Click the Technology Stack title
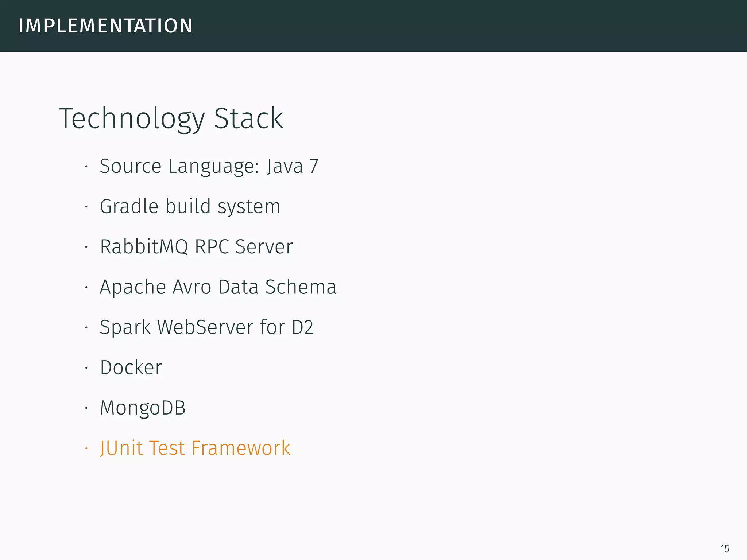 [171, 118]
